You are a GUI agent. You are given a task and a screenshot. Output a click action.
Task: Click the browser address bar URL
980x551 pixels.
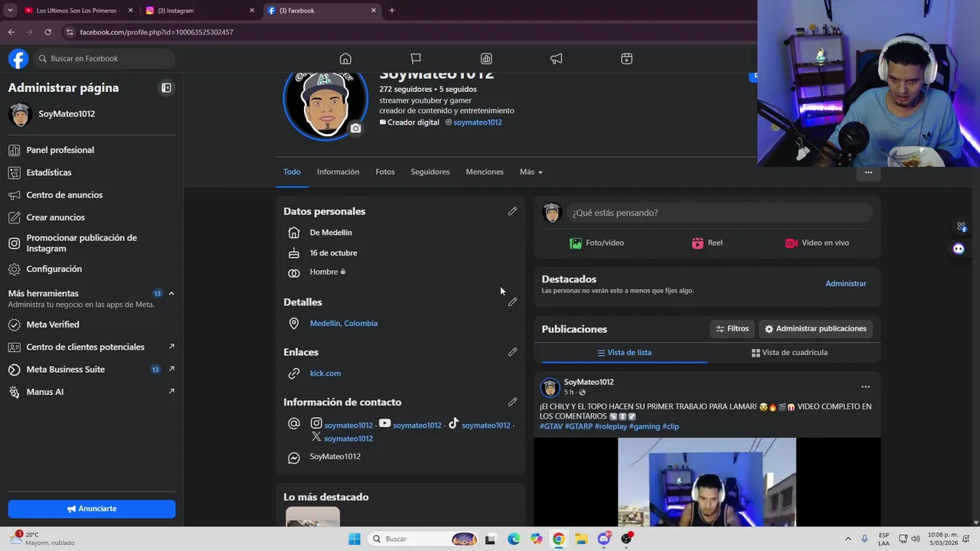coord(156,32)
